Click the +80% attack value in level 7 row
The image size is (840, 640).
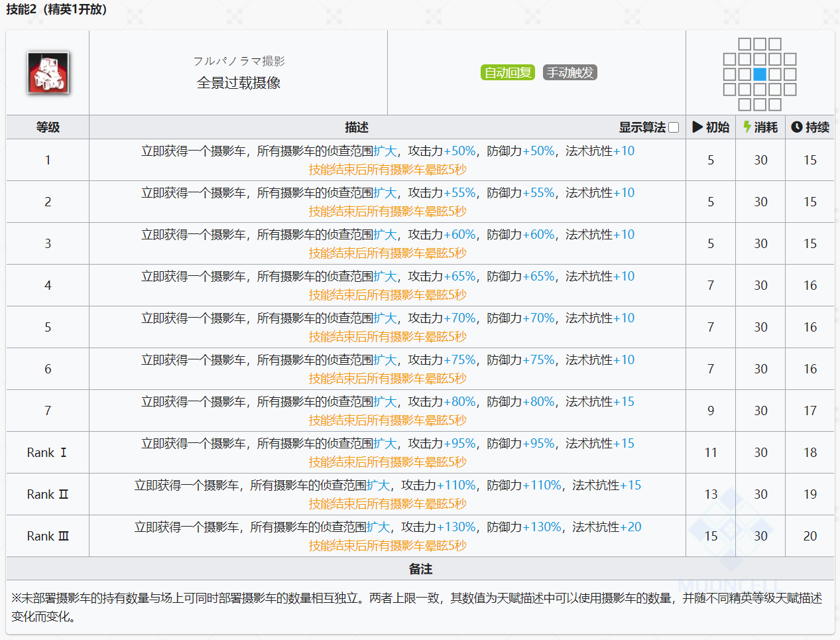point(459,402)
